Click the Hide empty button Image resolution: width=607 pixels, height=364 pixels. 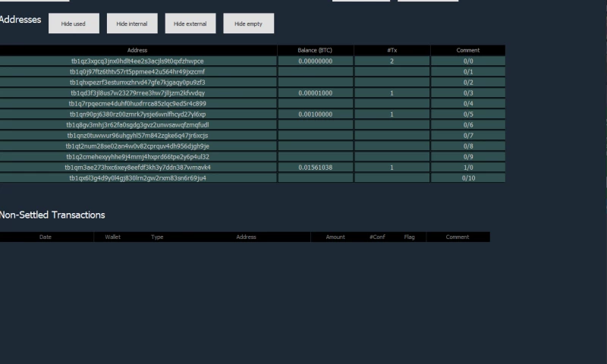[x=249, y=24]
